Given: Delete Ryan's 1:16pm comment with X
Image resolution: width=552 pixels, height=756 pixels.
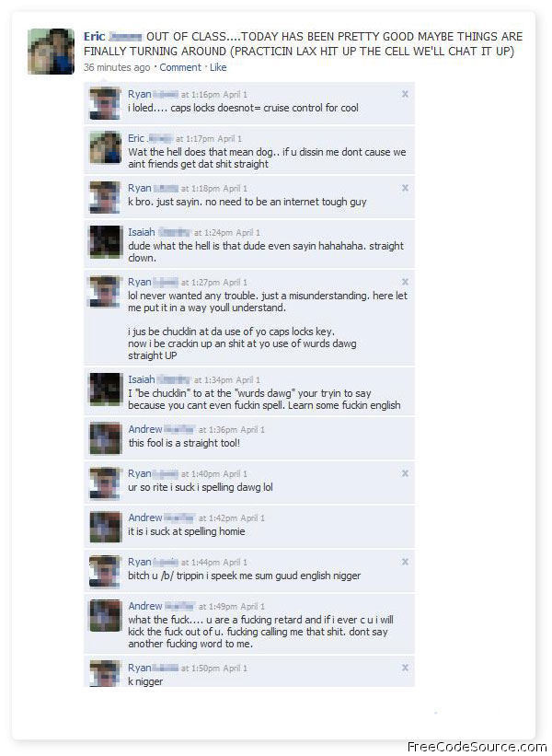Looking at the screenshot, I should point(405,94).
